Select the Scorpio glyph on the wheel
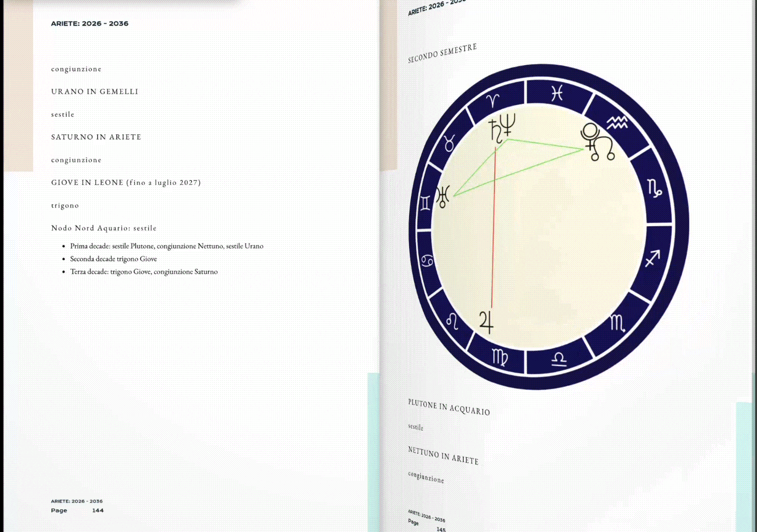 (x=618, y=323)
